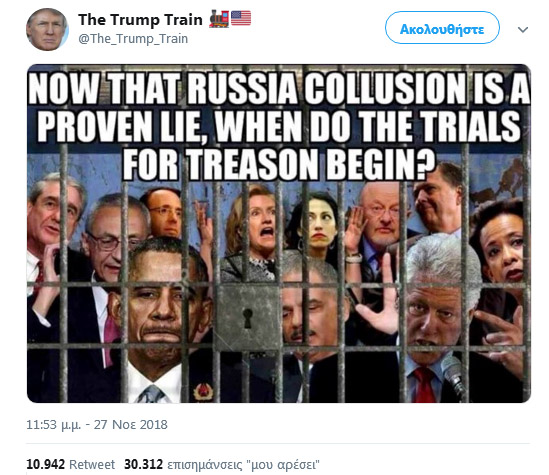Open the 11:53 μ.μ. tweet timestamp

pyautogui.click(x=54, y=425)
